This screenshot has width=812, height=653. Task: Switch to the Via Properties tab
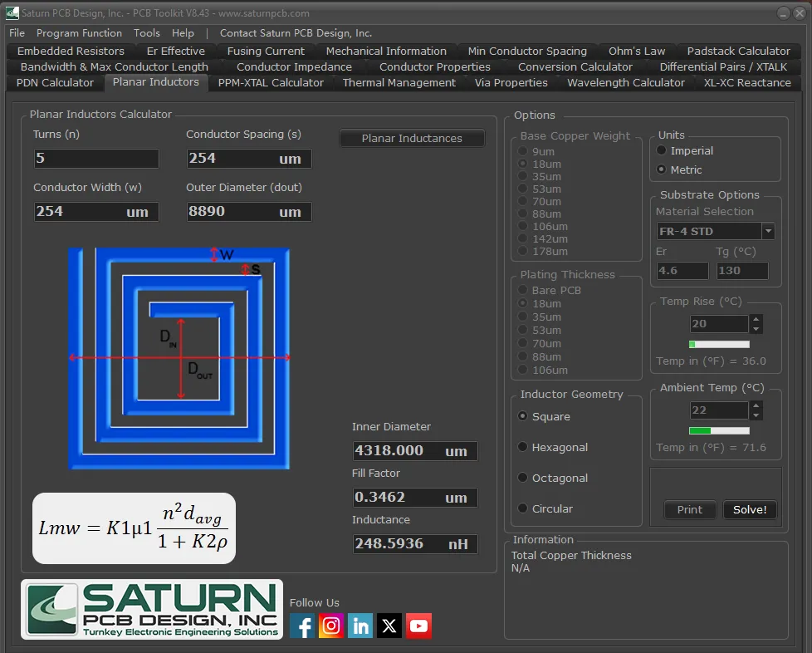(x=511, y=83)
